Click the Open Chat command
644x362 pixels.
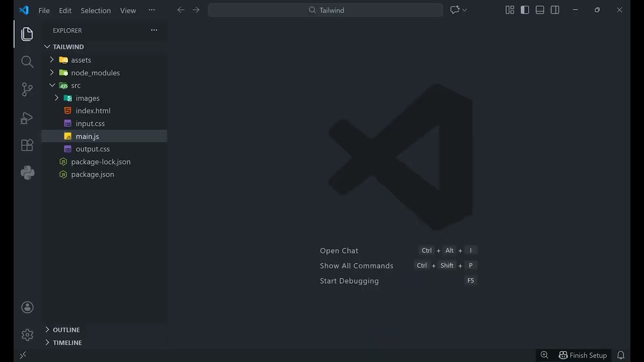click(x=339, y=250)
